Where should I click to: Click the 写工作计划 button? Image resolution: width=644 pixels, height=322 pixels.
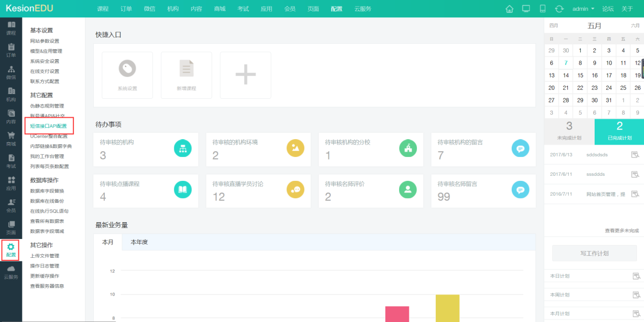[x=594, y=253]
